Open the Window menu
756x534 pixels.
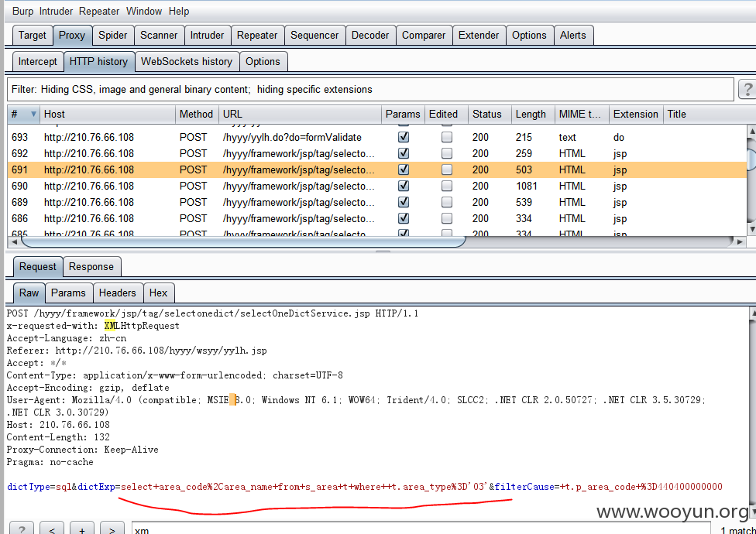click(x=143, y=11)
